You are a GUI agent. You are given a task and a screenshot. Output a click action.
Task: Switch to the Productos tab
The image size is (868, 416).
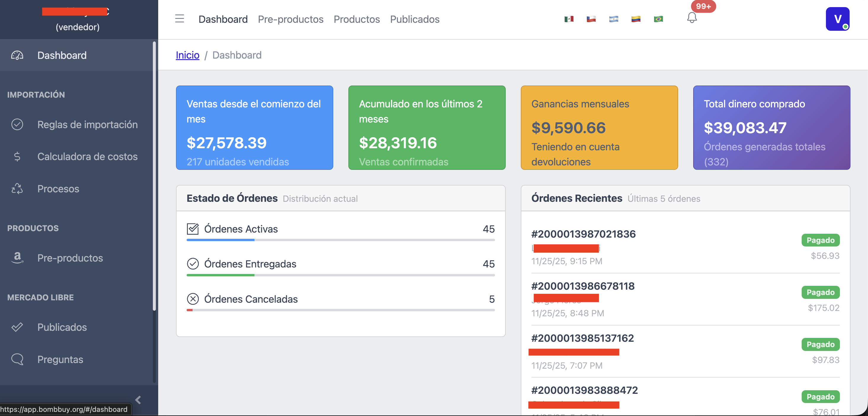click(x=357, y=19)
